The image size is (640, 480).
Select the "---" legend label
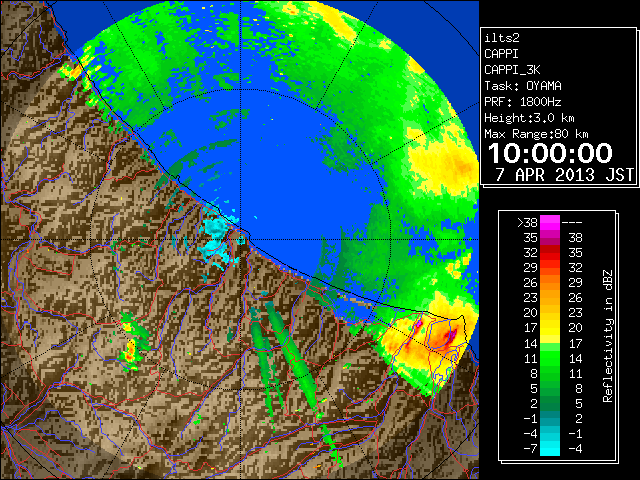(x=572, y=223)
